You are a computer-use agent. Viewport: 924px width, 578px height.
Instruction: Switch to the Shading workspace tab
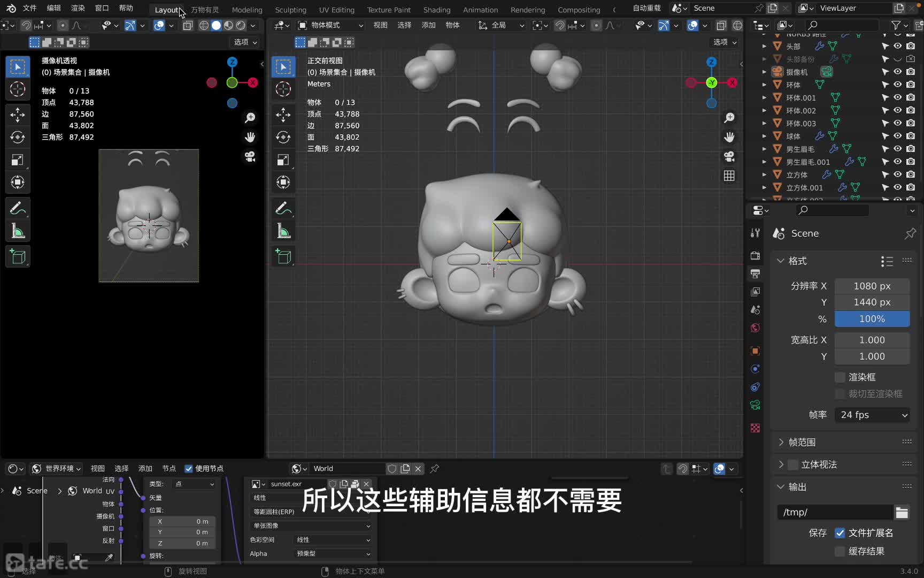[x=437, y=10]
